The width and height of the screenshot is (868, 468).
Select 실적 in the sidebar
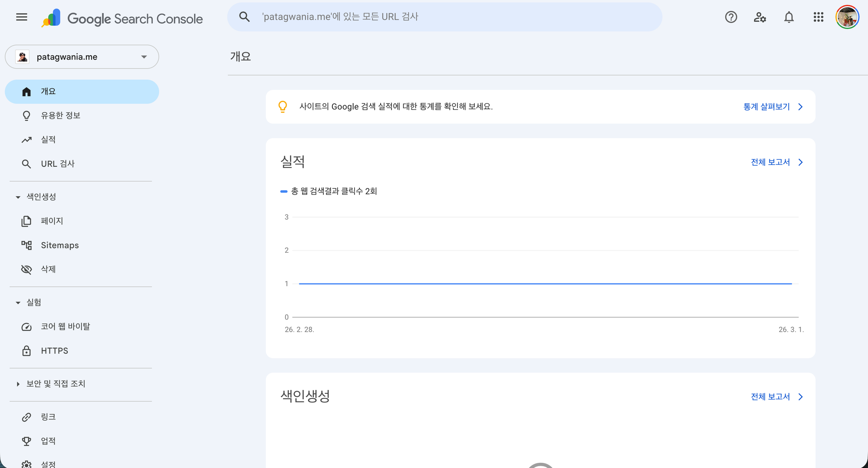pos(48,139)
